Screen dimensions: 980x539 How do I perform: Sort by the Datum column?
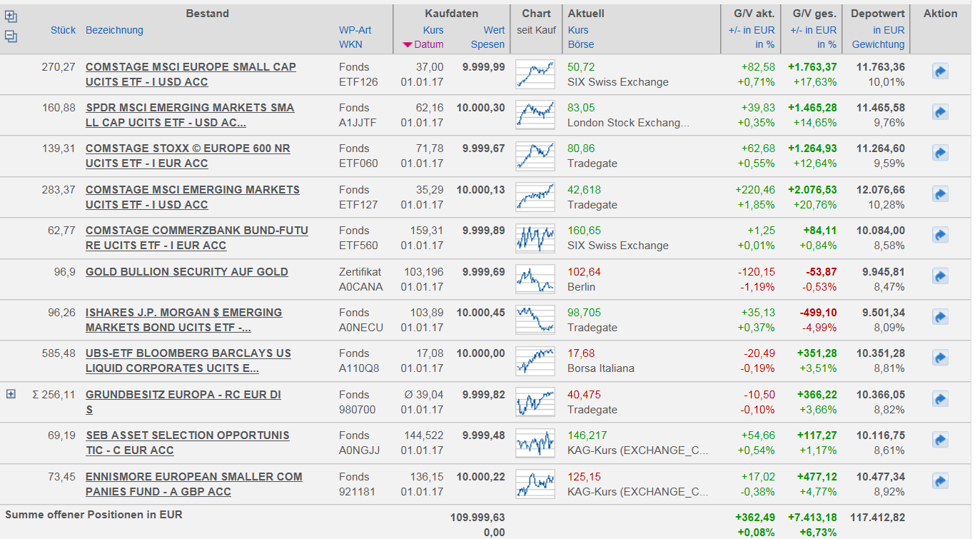(x=428, y=44)
